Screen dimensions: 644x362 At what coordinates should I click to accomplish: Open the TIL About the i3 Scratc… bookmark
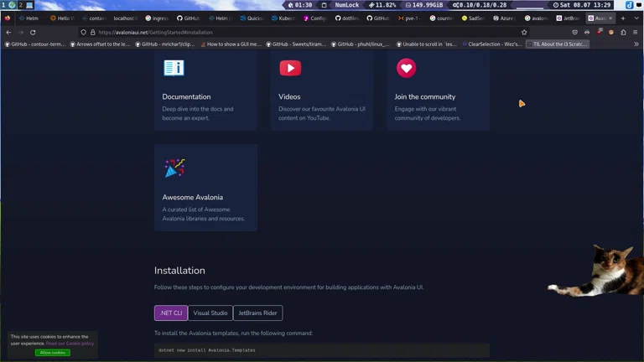point(558,44)
